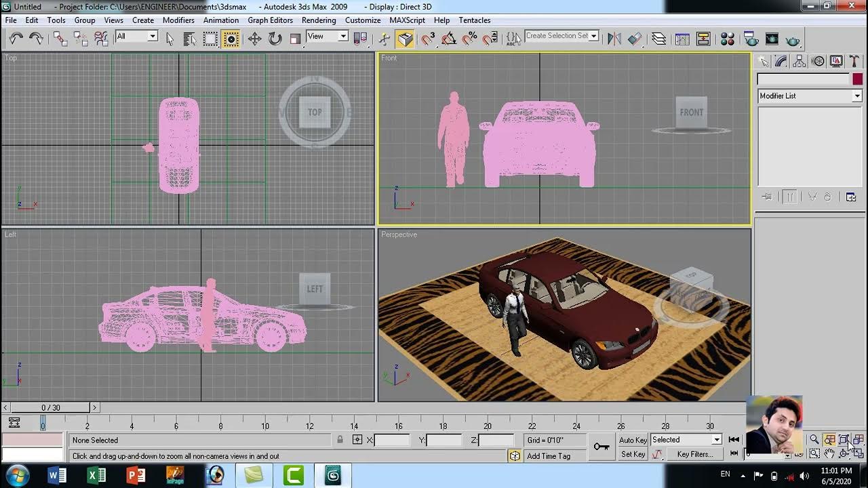Toggle the selection lock padlock
Image resolution: width=868 pixels, height=488 pixels.
click(340, 440)
